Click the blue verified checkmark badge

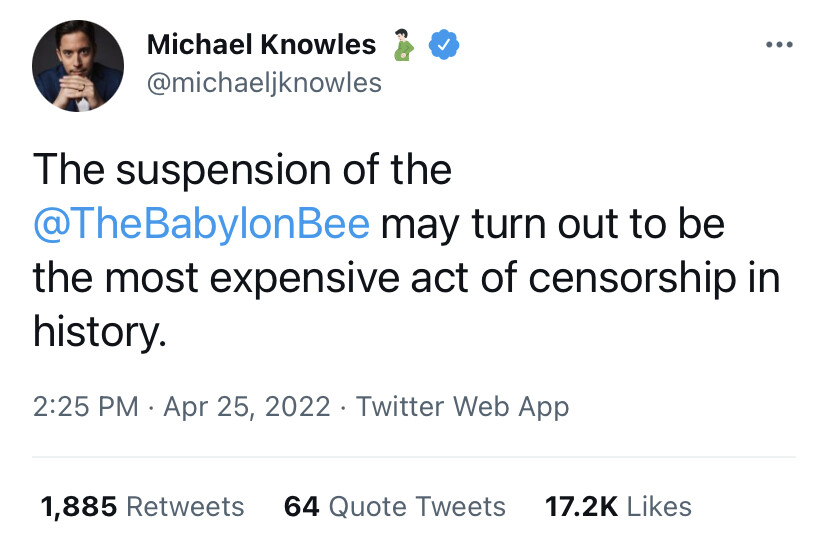click(x=444, y=45)
